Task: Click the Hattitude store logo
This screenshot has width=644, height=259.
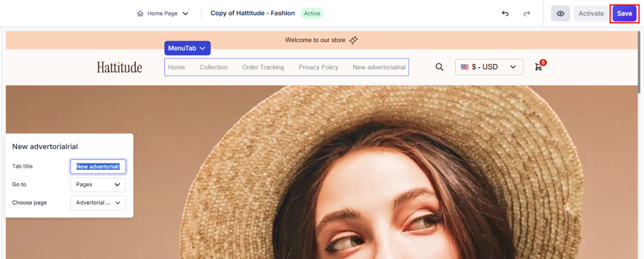Action: tap(119, 67)
